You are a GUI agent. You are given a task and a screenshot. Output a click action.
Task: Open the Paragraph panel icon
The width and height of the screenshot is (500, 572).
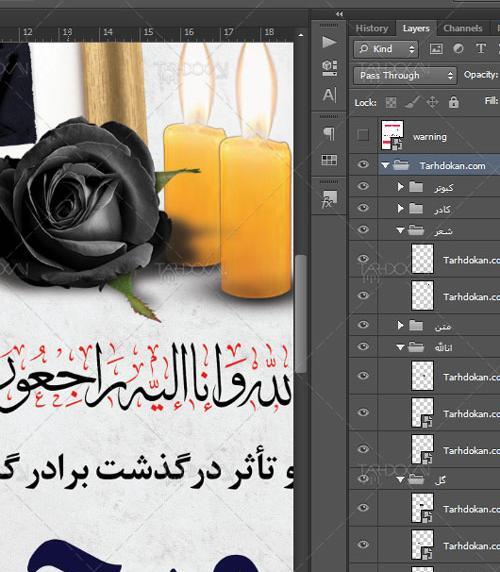click(x=329, y=134)
